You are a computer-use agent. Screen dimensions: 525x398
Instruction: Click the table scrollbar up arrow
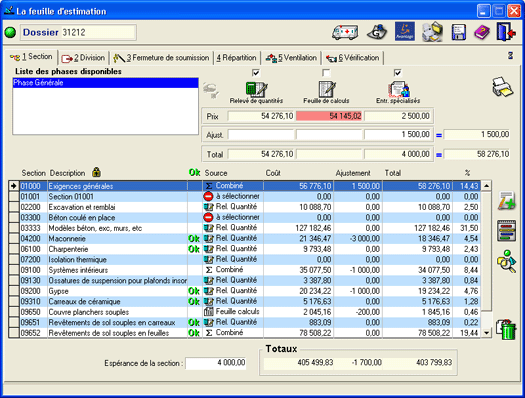pyautogui.click(x=486, y=186)
